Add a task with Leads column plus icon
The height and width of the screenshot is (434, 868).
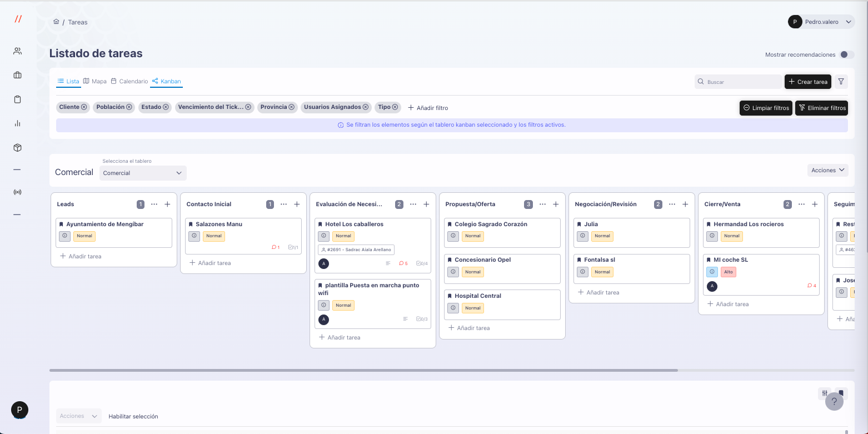167,204
